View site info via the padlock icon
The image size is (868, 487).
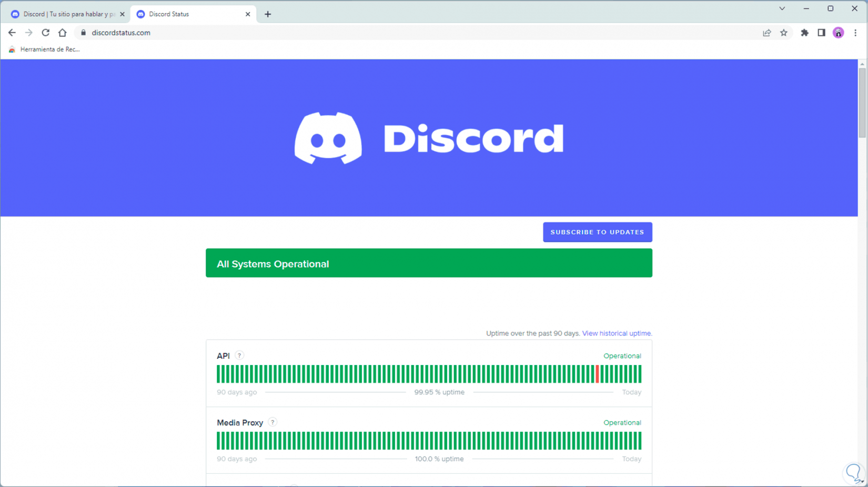pos(83,33)
